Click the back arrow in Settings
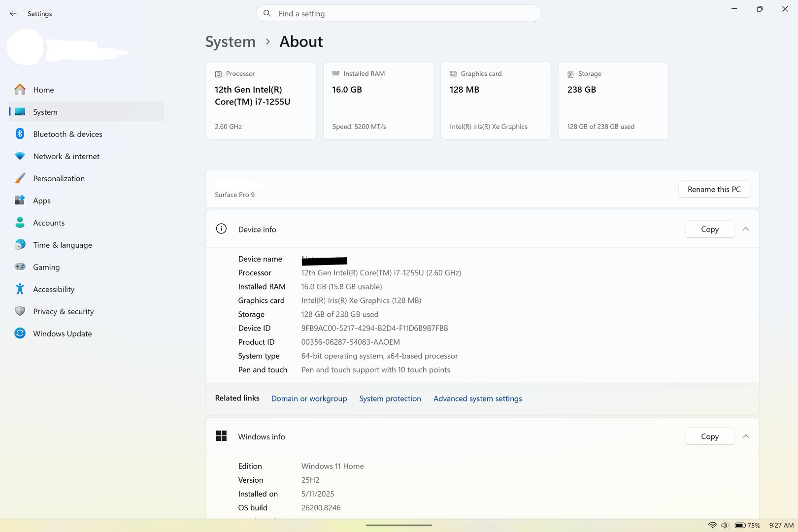This screenshot has height=532, width=798. [x=13, y=14]
